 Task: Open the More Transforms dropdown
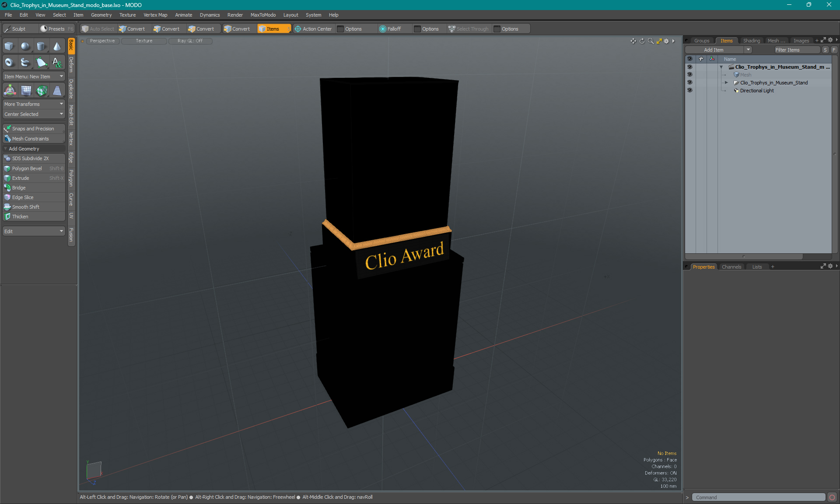(x=34, y=104)
